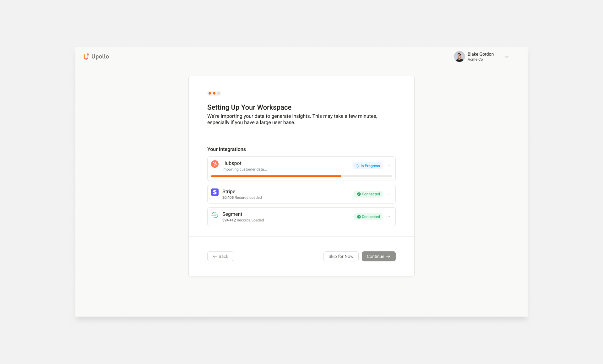Toggle the In Progress status badge on Hubspot
Screen dimensions: 603x364
click(367, 166)
